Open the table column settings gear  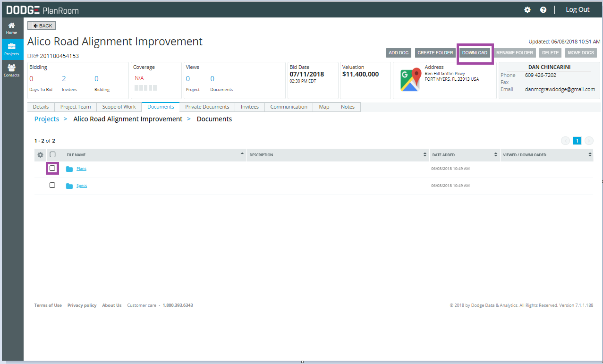[x=40, y=154]
